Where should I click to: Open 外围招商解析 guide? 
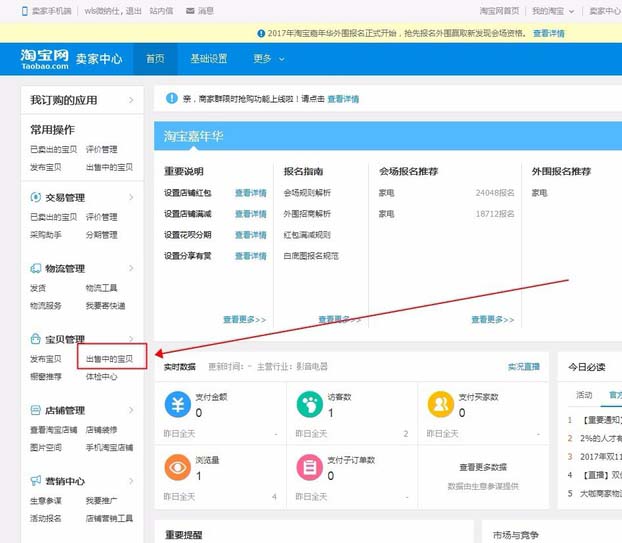[x=307, y=214]
